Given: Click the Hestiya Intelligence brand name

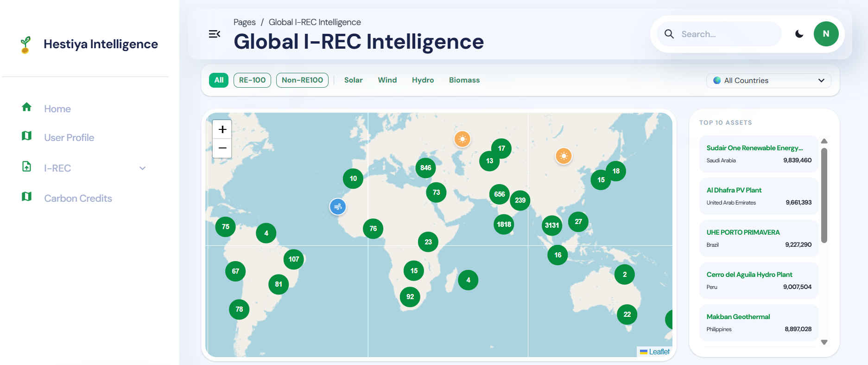Looking at the screenshot, I should click(101, 44).
